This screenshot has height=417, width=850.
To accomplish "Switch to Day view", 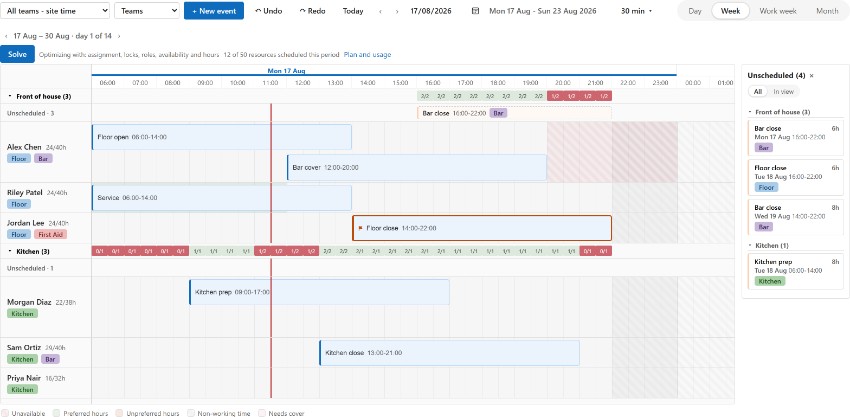I will 694,11.
